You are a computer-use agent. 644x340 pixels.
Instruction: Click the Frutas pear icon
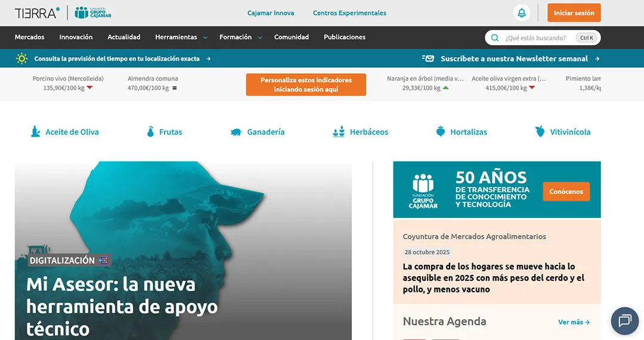click(151, 132)
